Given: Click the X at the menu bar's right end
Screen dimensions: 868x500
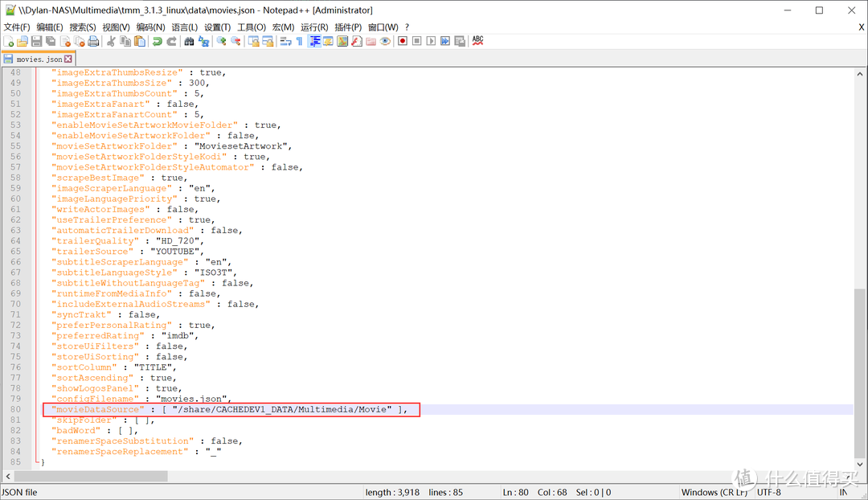Looking at the screenshot, I should 862,27.
